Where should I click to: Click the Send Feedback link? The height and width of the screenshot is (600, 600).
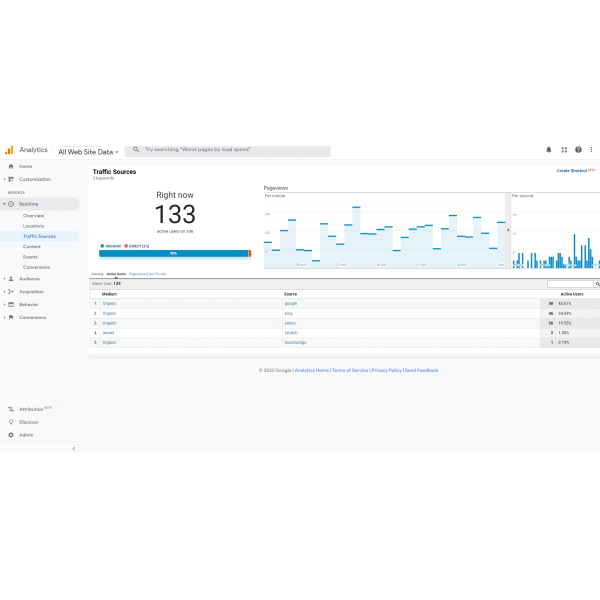click(x=421, y=370)
